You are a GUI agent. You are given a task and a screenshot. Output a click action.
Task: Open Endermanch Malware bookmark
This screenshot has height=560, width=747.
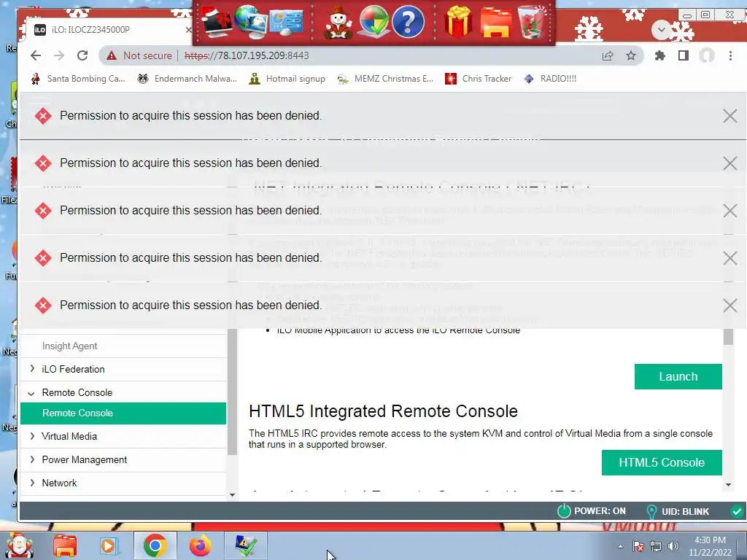187,79
